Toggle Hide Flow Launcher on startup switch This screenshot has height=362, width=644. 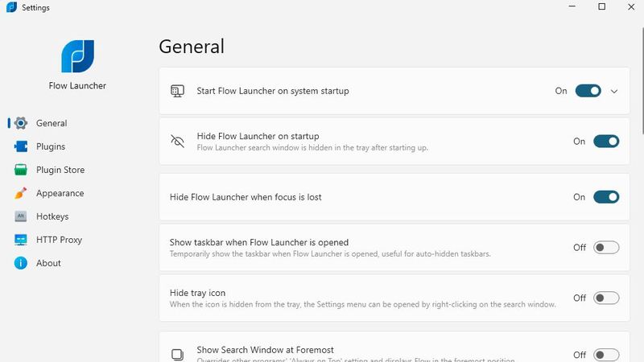click(x=606, y=142)
